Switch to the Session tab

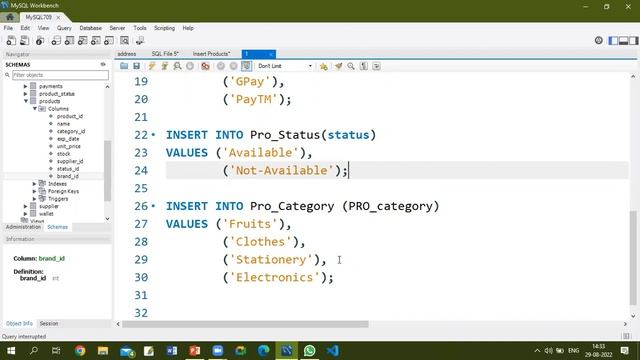click(49, 323)
